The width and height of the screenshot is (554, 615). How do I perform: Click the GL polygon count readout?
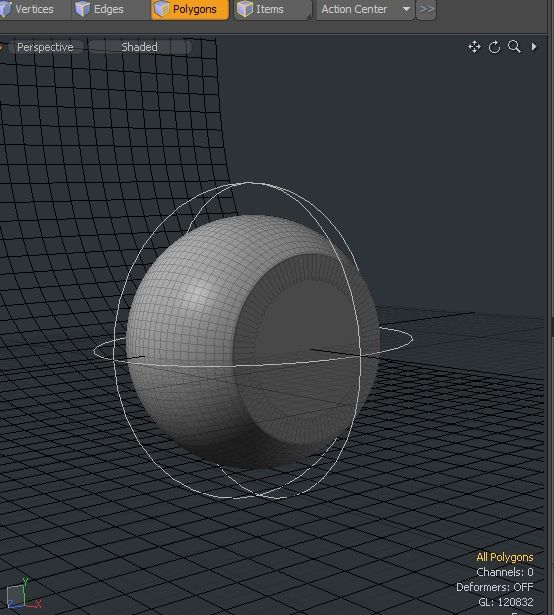click(x=506, y=602)
